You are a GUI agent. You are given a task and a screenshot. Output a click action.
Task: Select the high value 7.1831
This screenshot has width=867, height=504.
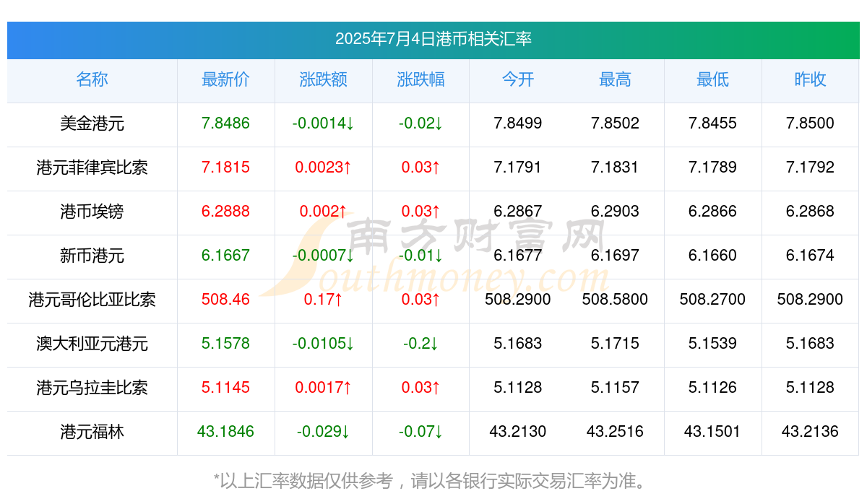click(x=615, y=168)
